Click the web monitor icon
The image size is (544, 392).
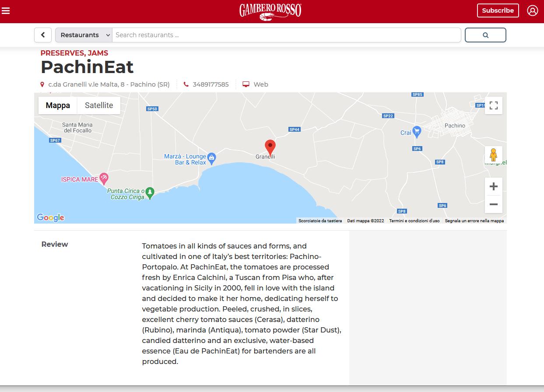click(x=246, y=84)
